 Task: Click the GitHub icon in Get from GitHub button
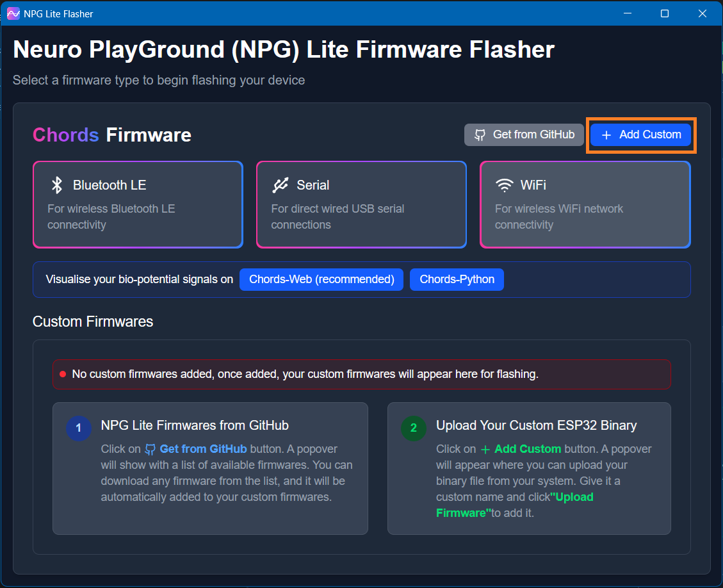[x=480, y=135]
